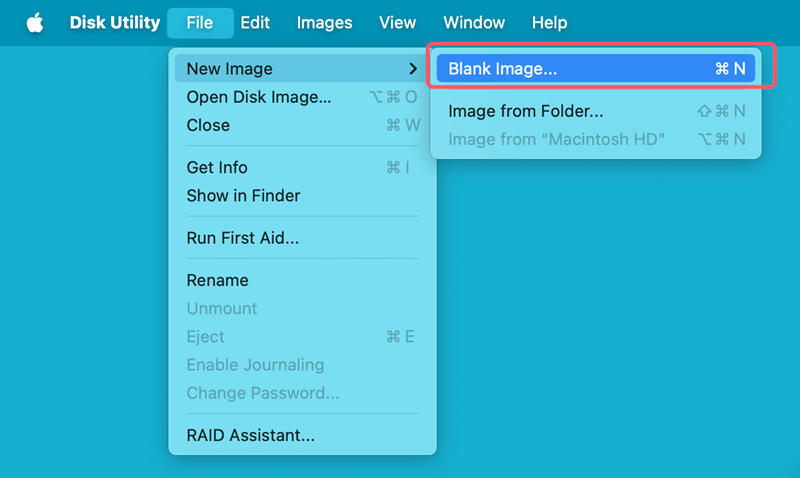Open the Disk Utility application menu
The width and height of the screenshot is (800, 478).
pyautogui.click(x=115, y=23)
